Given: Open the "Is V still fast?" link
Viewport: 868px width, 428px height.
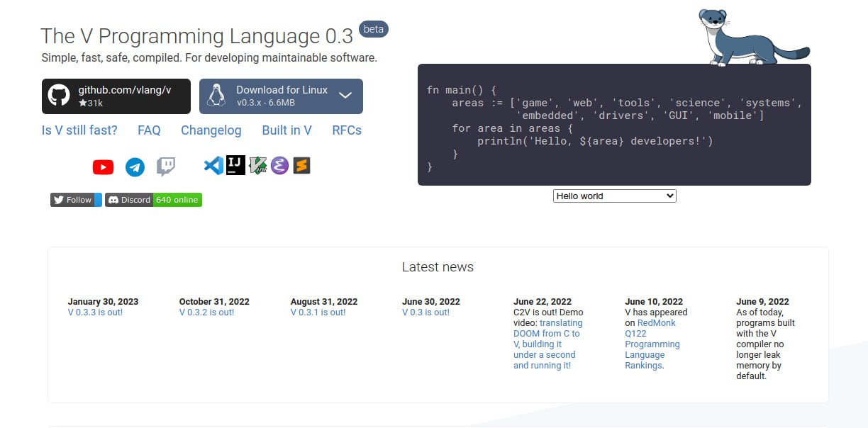Looking at the screenshot, I should click(x=79, y=130).
